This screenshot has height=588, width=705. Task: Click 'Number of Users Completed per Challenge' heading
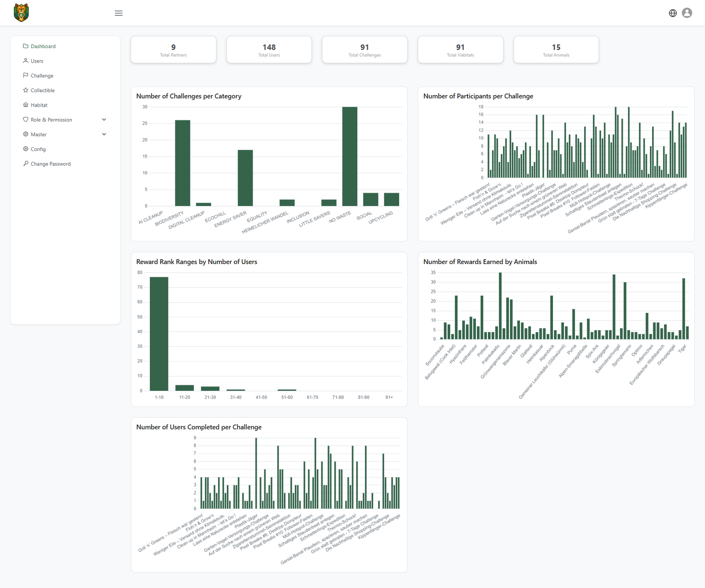tap(199, 427)
